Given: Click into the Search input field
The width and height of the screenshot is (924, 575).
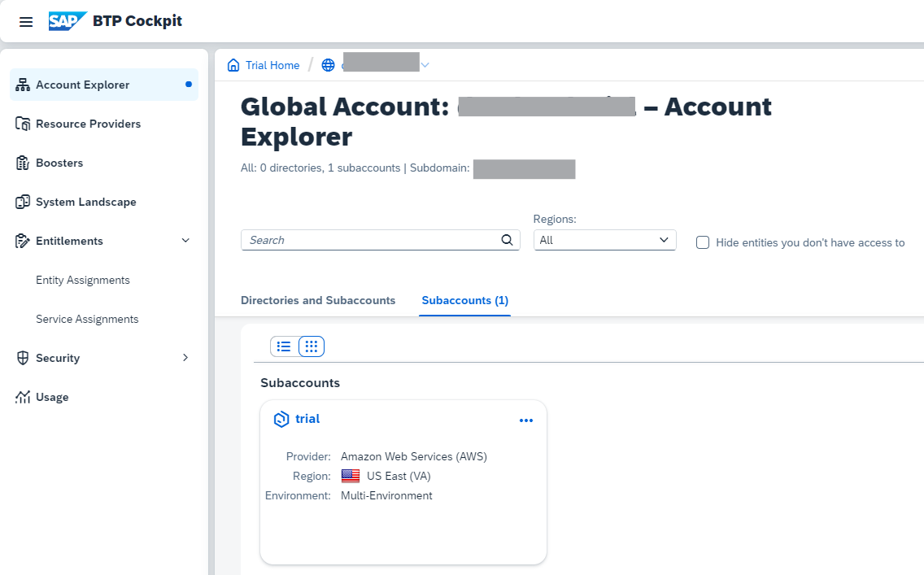Looking at the screenshot, I should 370,240.
